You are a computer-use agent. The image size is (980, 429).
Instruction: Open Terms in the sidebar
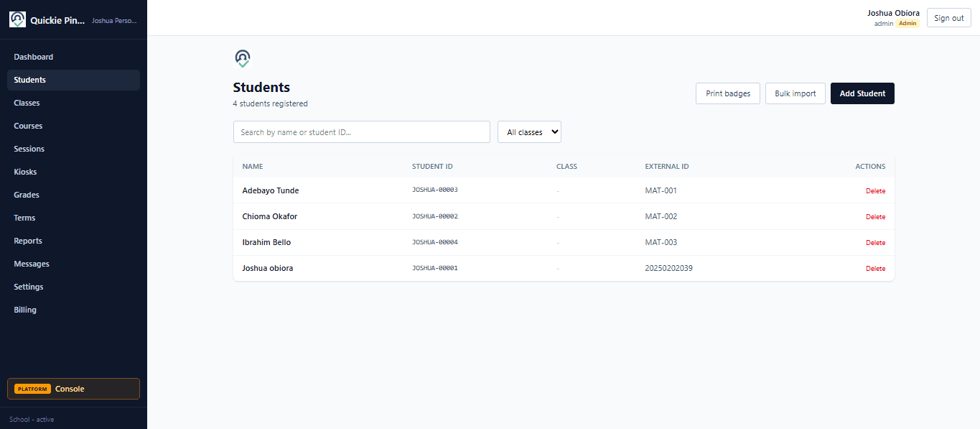[x=73, y=218]
